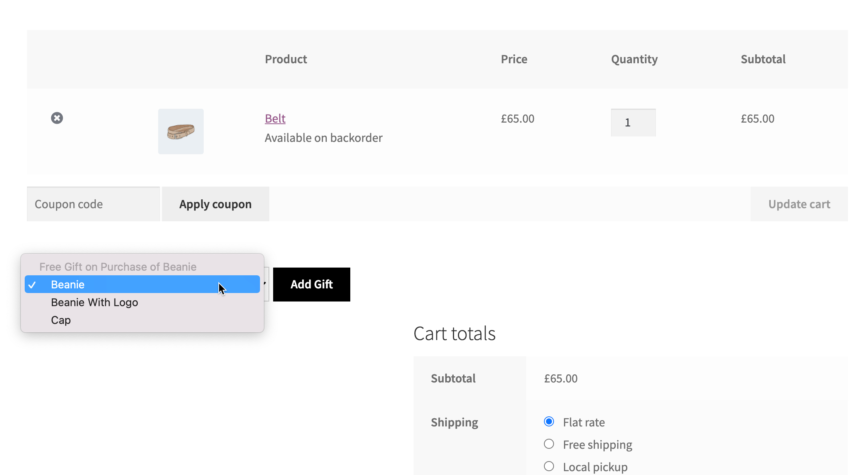The height and width of the screenshot is (475, 868).
Task: Click the Product column header
Action: (x=286, y=59)
